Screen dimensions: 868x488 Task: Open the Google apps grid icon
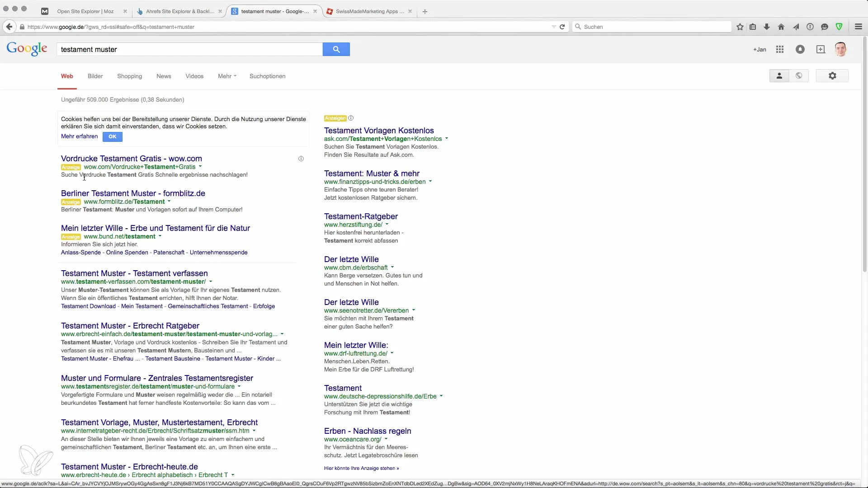tap(780, 49)
